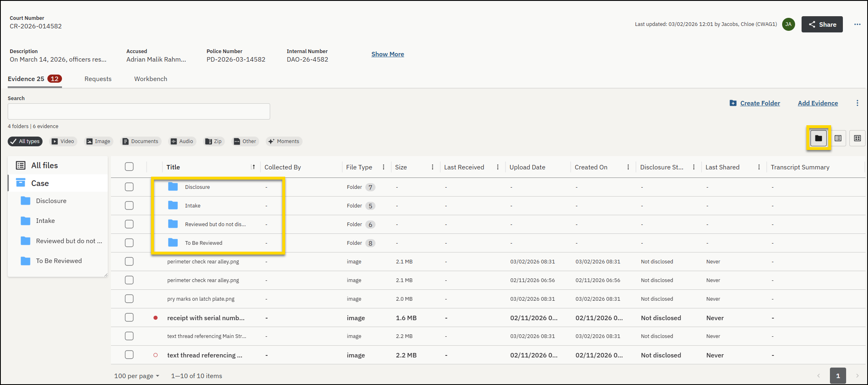Select the folder view icon
The image size is (868, 385).
819,138
